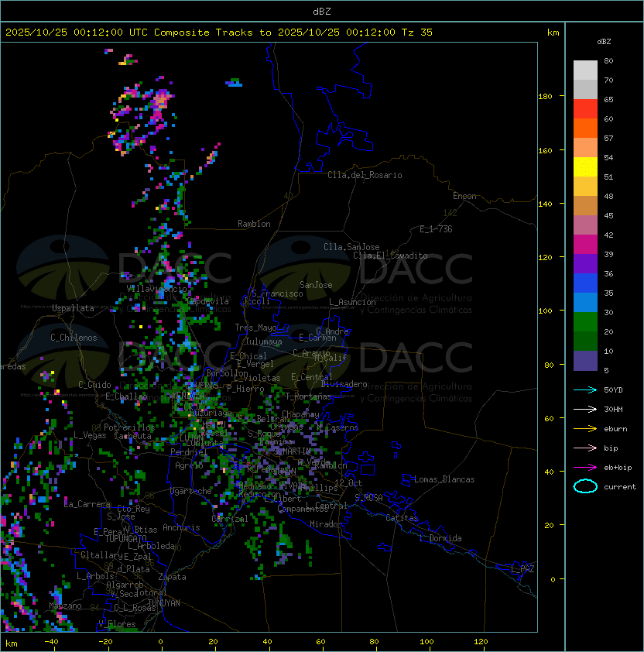The width and height of the screenshot is (644, 652).
Task: Click the Composite Tracks timestamp header
Action: point(219,33)
